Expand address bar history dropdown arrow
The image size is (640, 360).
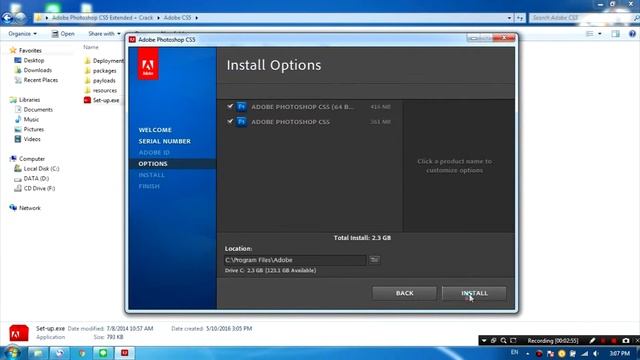tap(509, 18)
